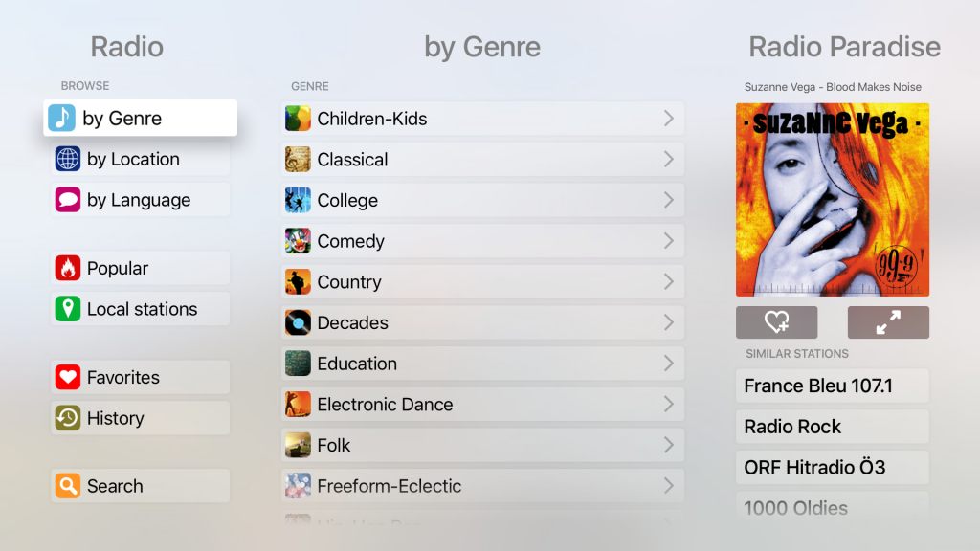The image size is (980, 551).
Task: Expand the Country genre row
Action: (672, 281)
